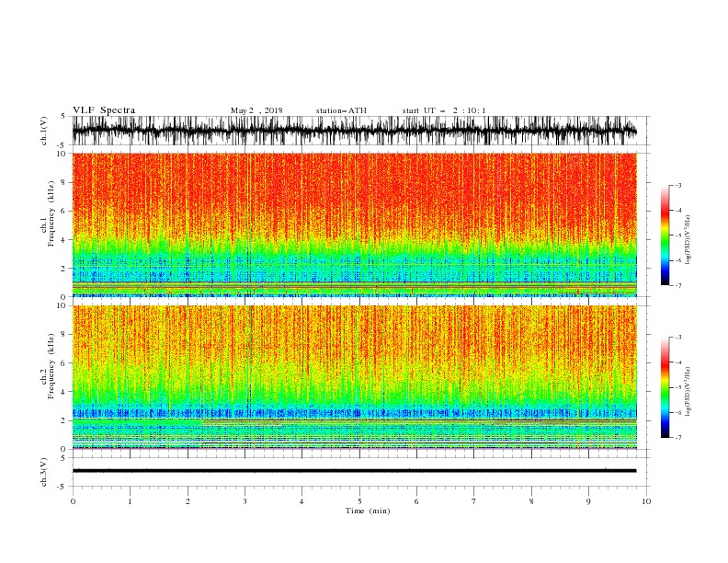728x563 pixels.
Task: Click lower colorbar log(PSD)(V²/Hz) label
Action: point(688,392)
